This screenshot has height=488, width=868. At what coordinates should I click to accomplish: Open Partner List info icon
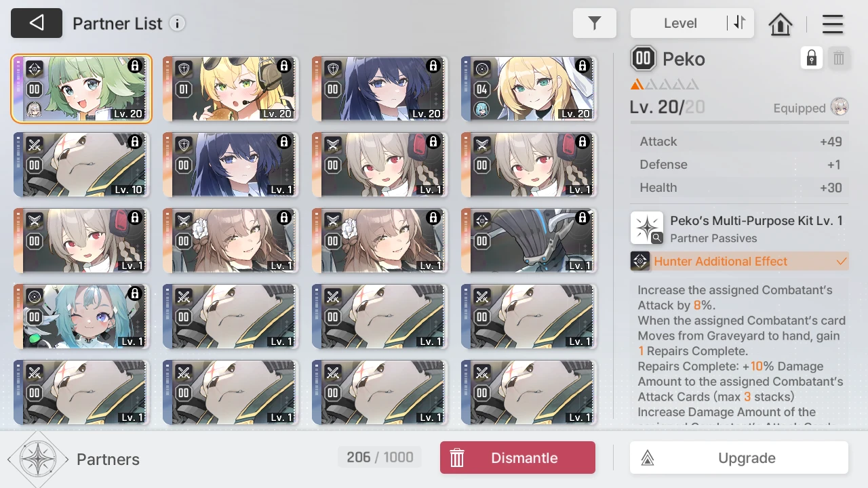pyautogui.click(x=177, y=24)
